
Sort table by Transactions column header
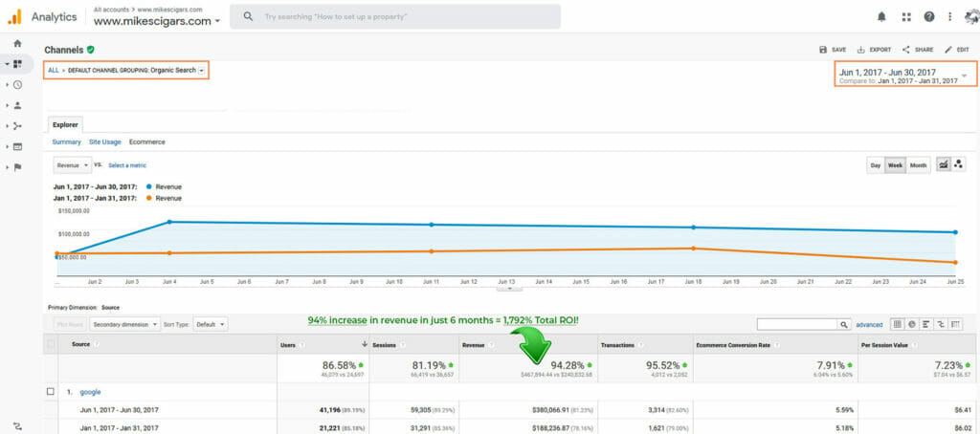[617, 344]
